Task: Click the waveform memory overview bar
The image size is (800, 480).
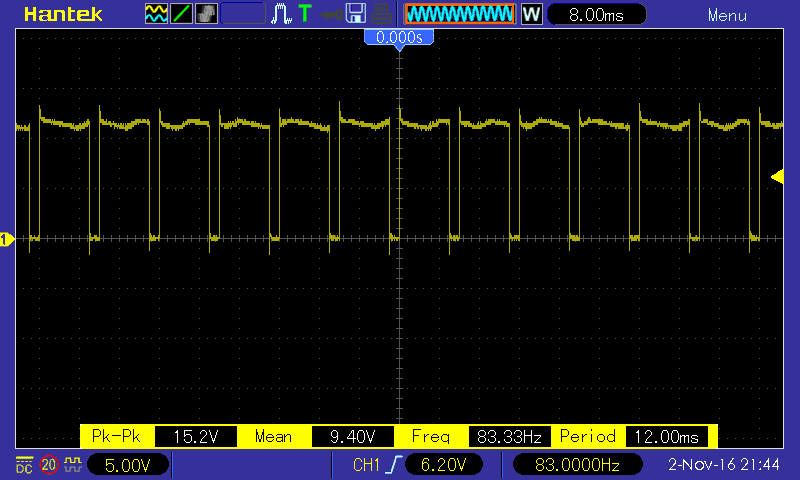Action: (x=460, y=14)
